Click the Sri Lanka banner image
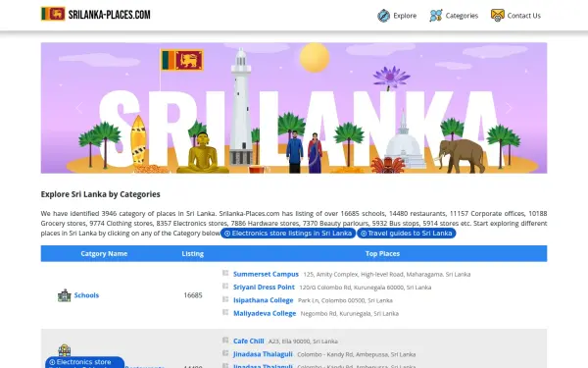Image resolution: width=588 pixels, height=368 pixels. click(294, 108)
